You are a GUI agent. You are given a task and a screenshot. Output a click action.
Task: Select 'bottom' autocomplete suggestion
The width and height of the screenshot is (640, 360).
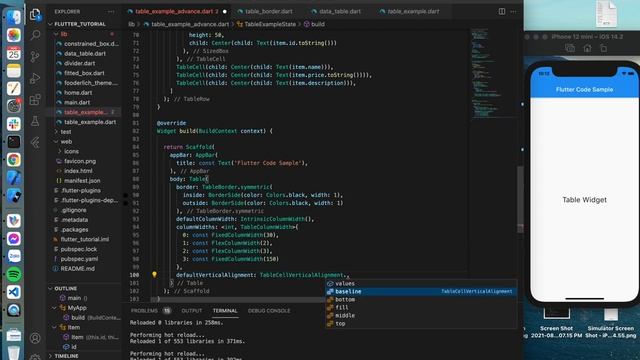(421, 299)
